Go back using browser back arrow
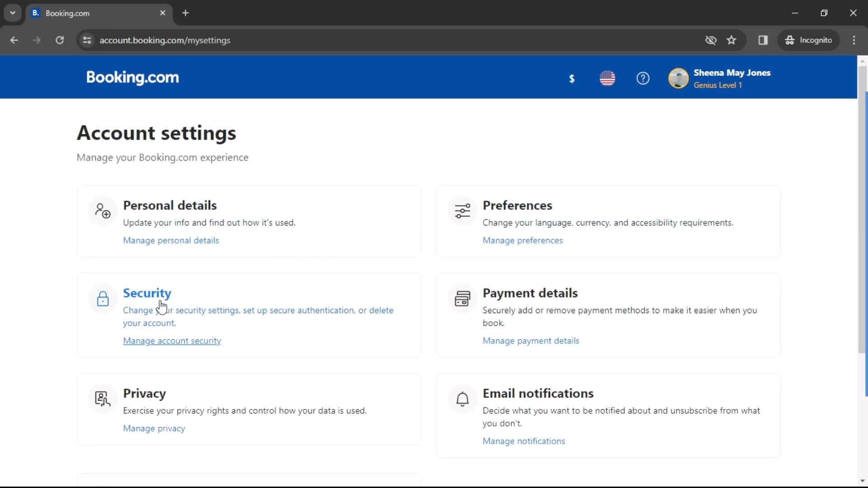The width and height of the screenshot is (868, 488). pos(14,40)
